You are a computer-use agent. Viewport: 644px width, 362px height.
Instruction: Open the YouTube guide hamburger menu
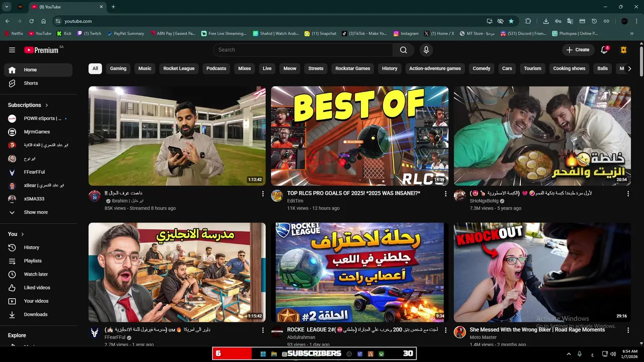coord(12,50)
